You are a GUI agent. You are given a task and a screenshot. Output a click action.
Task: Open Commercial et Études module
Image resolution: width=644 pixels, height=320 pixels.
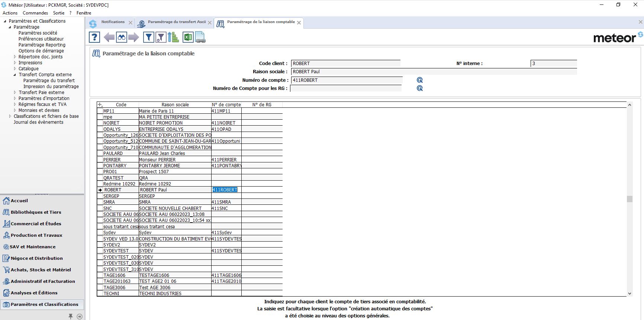tap(42, 224)
